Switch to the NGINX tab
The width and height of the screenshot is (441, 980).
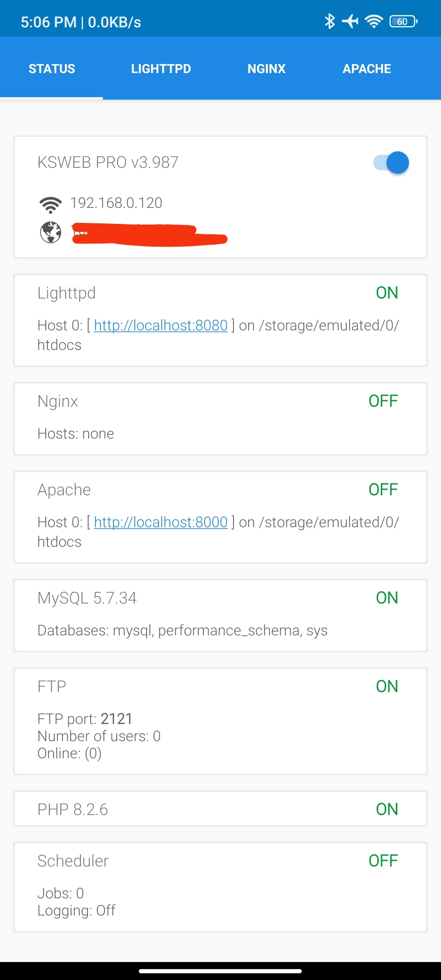click(x=266, y=69)
